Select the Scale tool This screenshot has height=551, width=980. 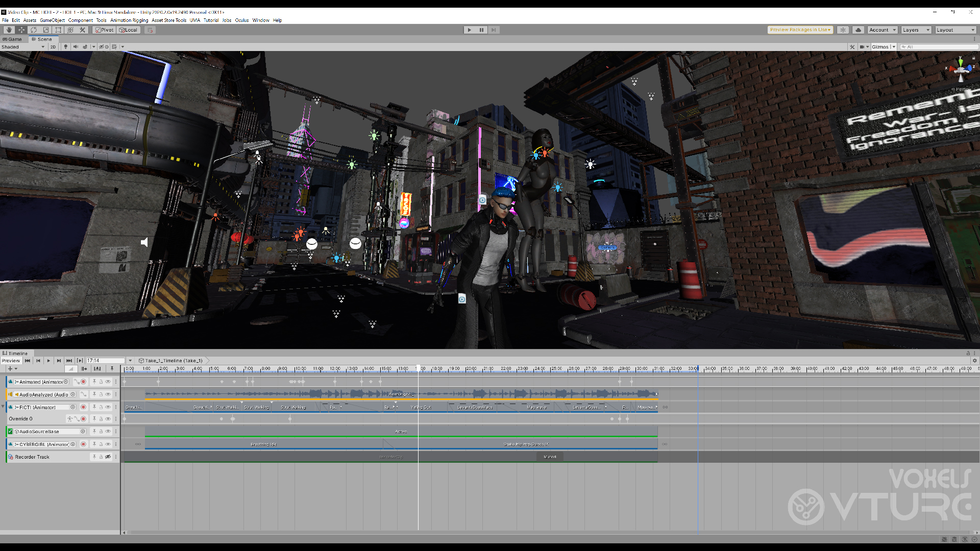[x=46, y=30]
